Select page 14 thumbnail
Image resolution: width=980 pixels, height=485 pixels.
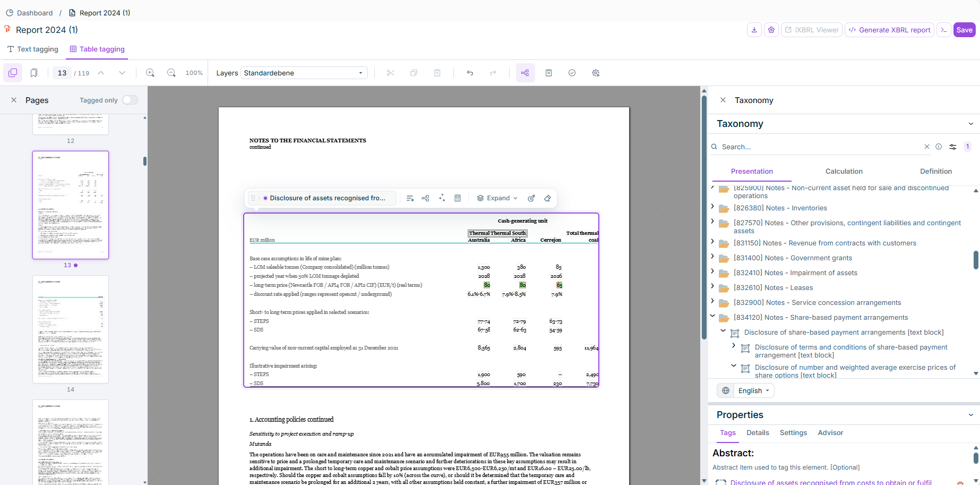71,329
